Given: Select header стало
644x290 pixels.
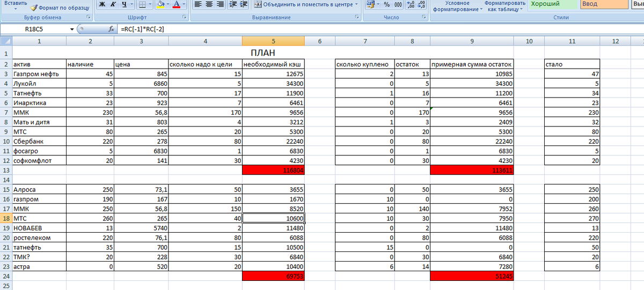Looking at the screenshot, I should tap(572, 64).
